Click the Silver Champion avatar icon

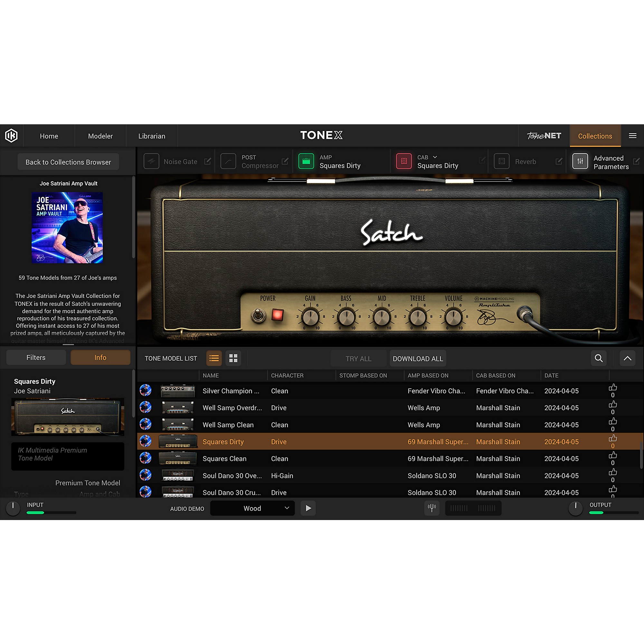145,390
